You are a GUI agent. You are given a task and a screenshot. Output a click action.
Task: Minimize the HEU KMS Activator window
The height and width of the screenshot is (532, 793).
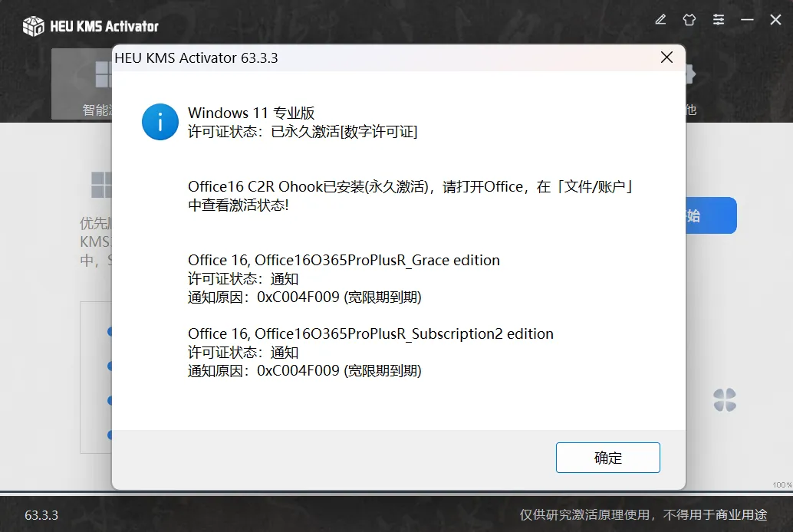pyautogui.click(x=747, y=20)
